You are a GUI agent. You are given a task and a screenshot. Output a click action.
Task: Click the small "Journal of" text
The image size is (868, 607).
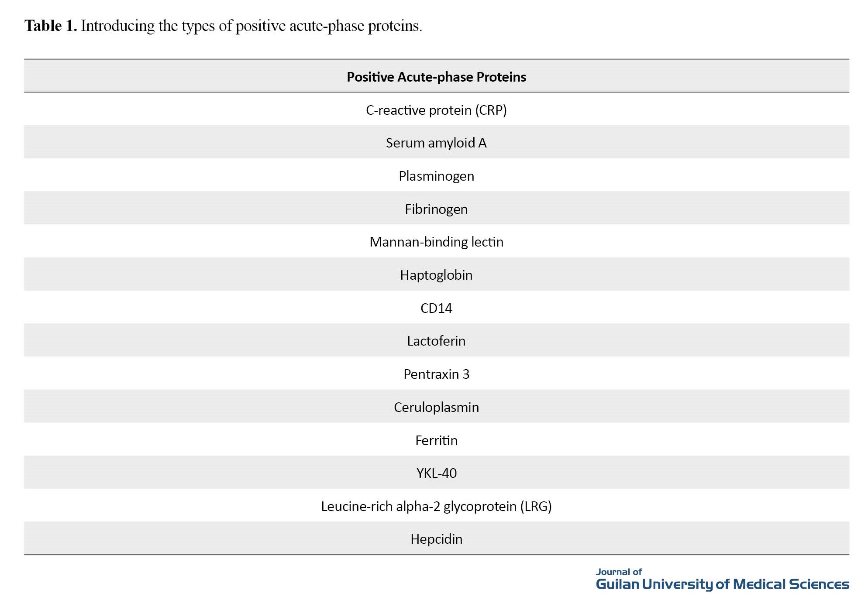[619, 572]
